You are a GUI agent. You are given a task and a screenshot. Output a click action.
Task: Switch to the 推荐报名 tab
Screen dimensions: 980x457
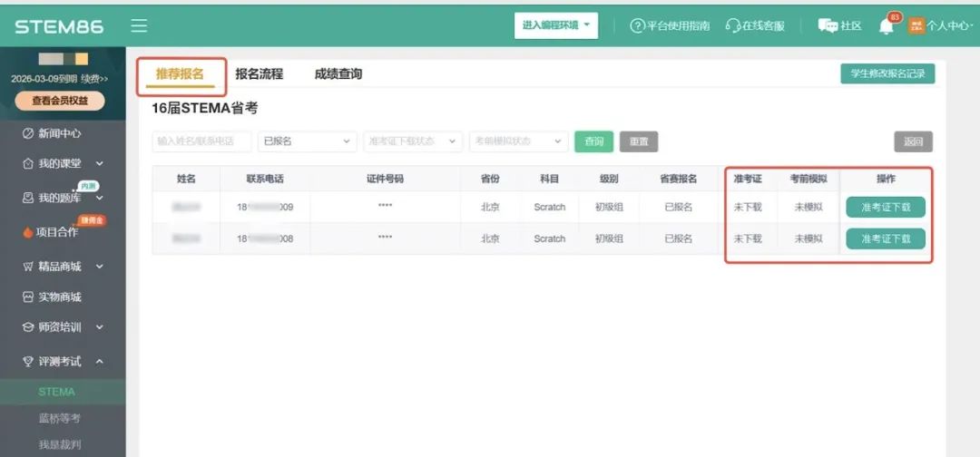click(180, 74)
